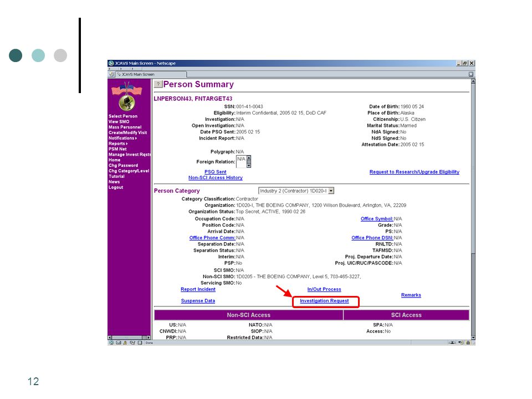This screenshot has height=399, width=532.
Task: Click Date of Birth value 1960 05 24
Action: click(x=412, y=106)
